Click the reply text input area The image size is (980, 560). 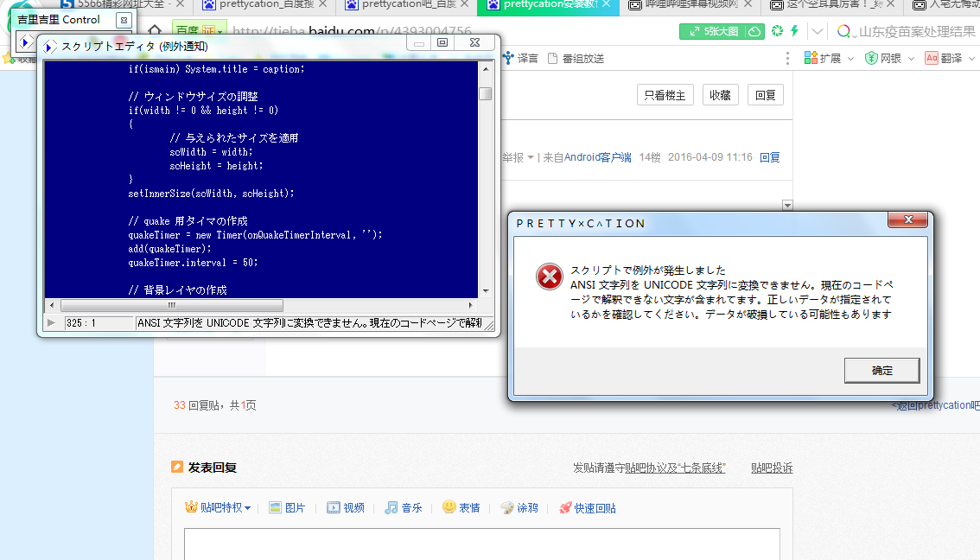coord(482,544)
